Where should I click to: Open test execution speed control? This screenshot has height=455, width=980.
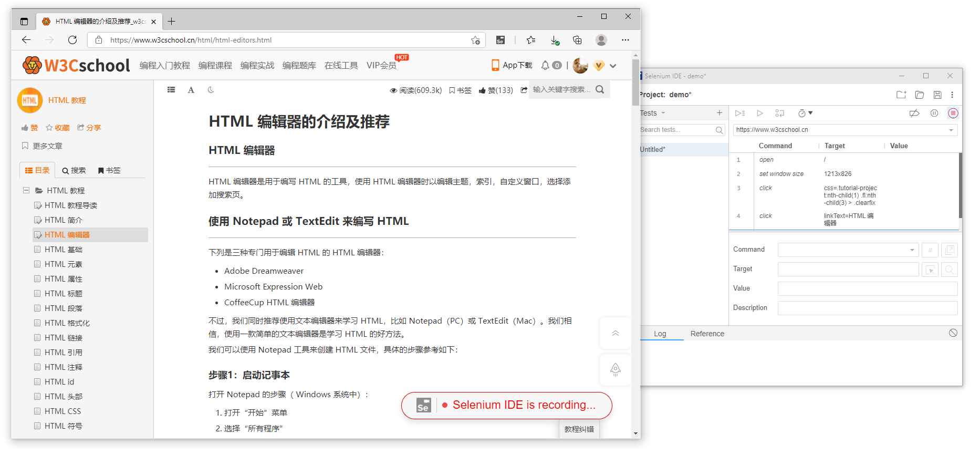coord(804,113)
